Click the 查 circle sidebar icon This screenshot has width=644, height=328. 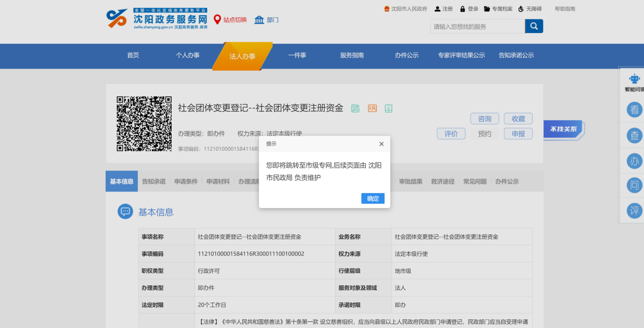coord(634,135)
